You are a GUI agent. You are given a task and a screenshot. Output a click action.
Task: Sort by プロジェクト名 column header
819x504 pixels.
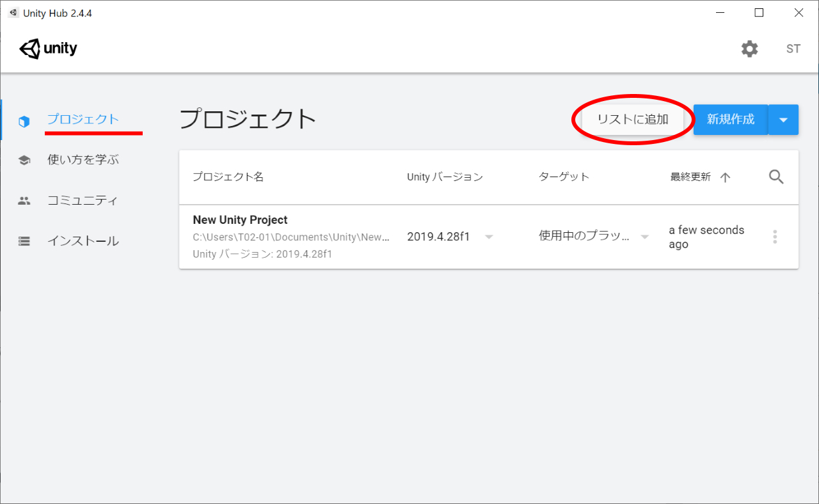228,177
